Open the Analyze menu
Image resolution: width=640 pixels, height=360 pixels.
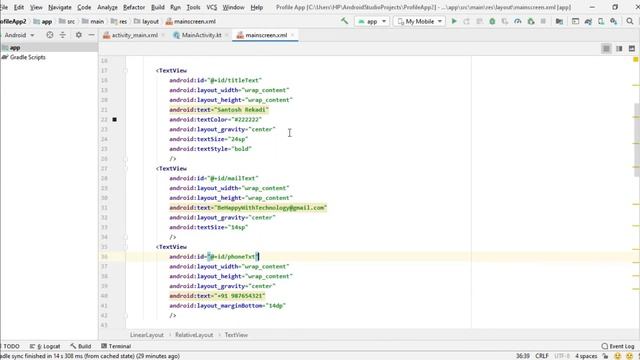(x=107, y=7)
